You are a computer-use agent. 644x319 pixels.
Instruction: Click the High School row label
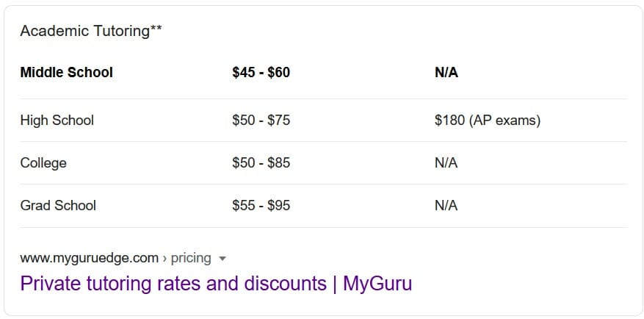coord(57,121)
